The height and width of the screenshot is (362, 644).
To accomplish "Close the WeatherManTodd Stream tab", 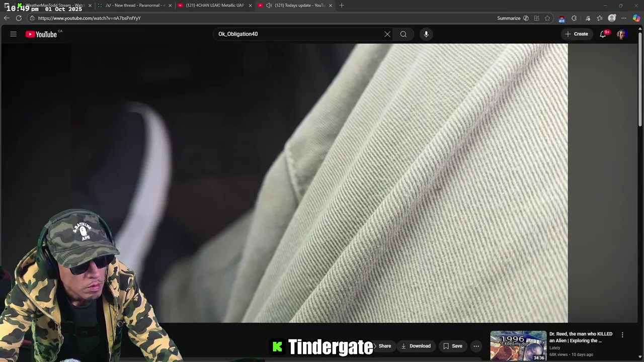I will click(90, 6).
